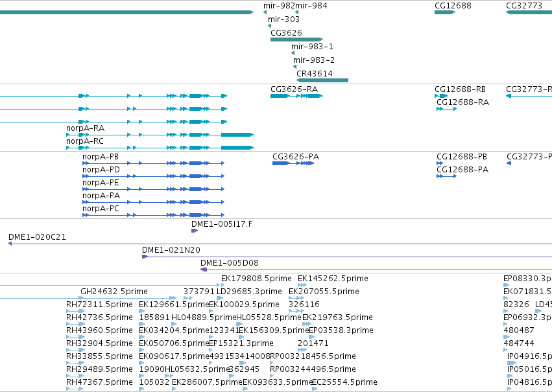
Task: Select the EK207055.5prime EST label
Action: tap(324, 292)
